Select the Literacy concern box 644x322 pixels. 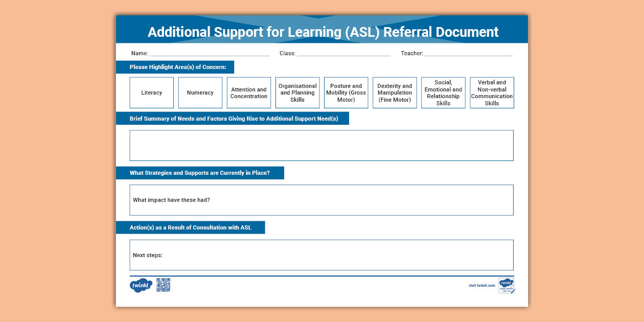tap(151, 93)
